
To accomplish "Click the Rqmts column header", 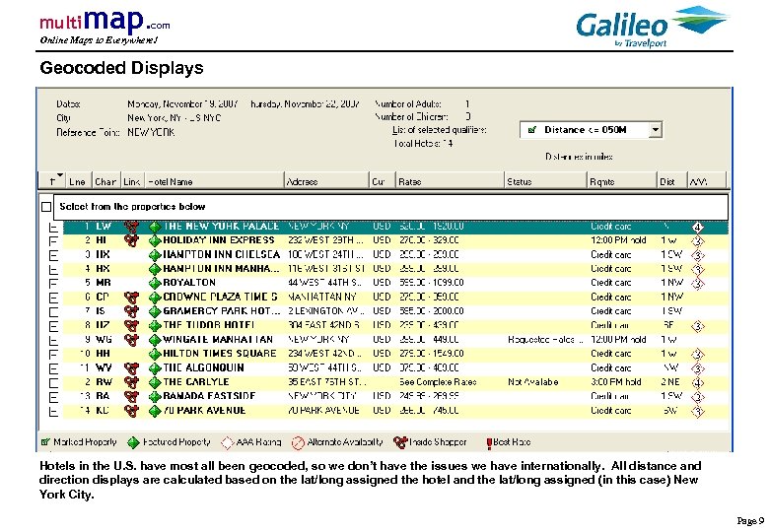I will (622, 181).
